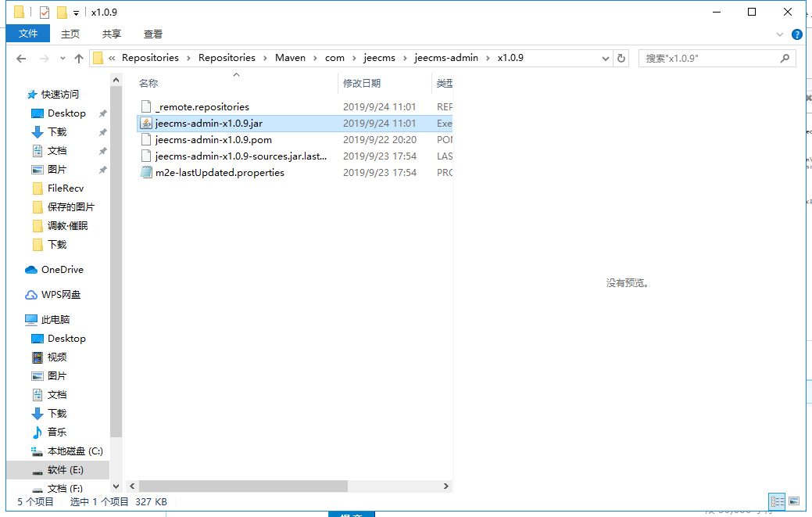Switch to details view icon
This screenshot has width=812, height=517.
(778, 501)
